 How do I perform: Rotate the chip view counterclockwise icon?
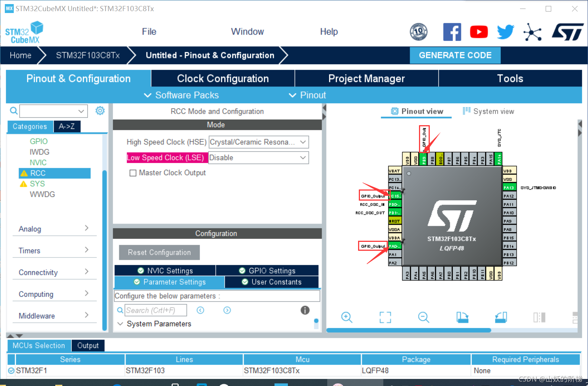[x=501, y=317]
